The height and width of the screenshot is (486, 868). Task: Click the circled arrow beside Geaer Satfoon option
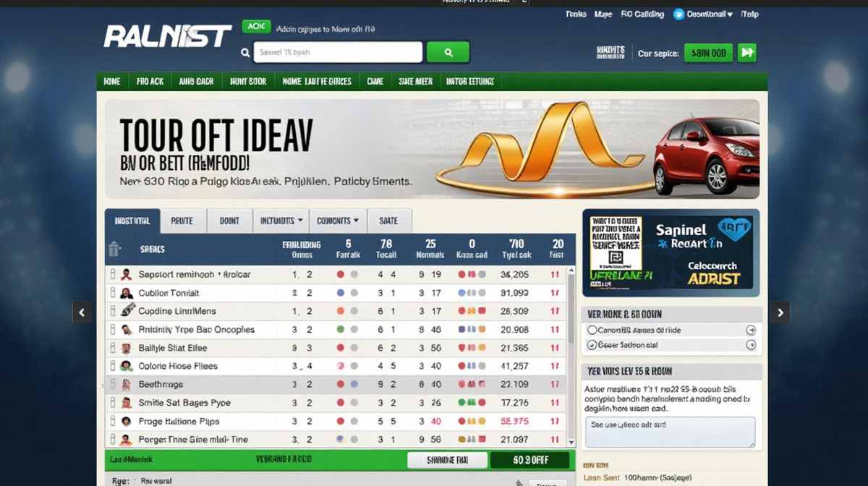click(750, 345)
